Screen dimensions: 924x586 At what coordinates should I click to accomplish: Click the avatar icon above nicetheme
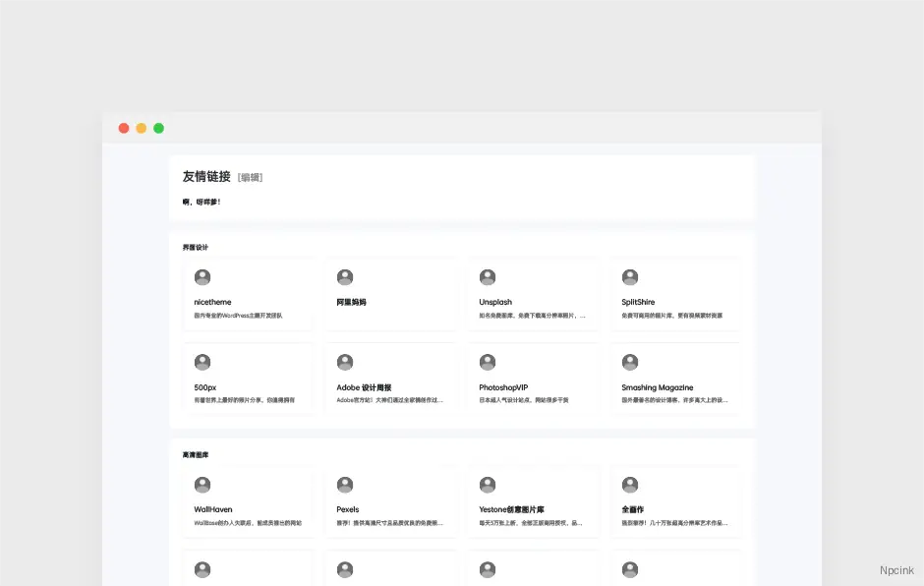pos(202,277)
